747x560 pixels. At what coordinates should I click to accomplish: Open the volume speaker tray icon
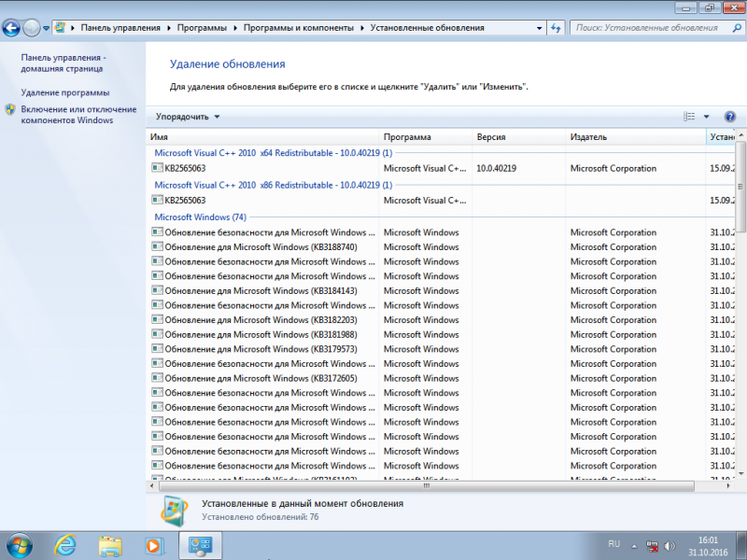pyautogui.click(x=669, y=546)
